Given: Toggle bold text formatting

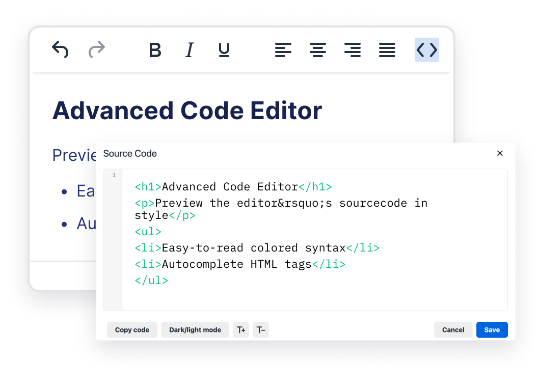Looking at the screenshot, I should pyautogui.click(x=155, y=50).
